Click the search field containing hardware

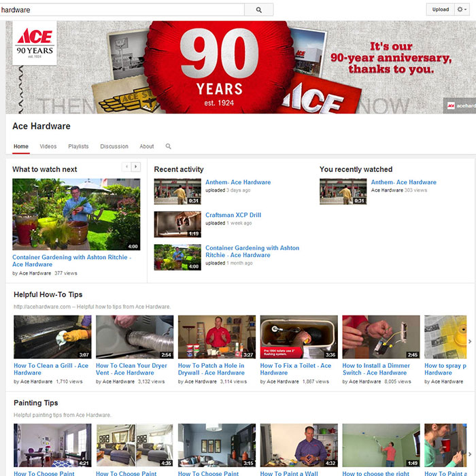tap(122, 10)
